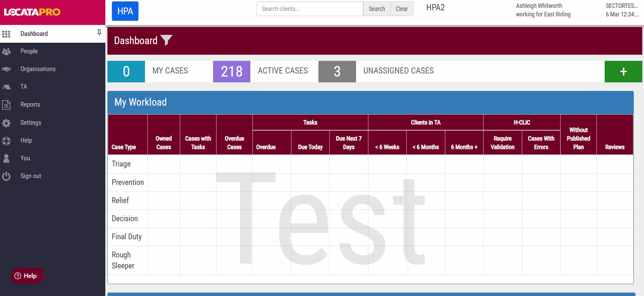The image size is (644, 296).
Task: Click the floating Help button at bottom left
Action: (27, 276)
